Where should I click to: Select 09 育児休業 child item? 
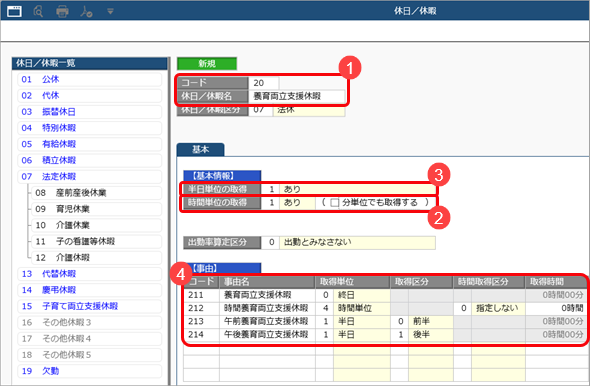[x=96, y=209]
